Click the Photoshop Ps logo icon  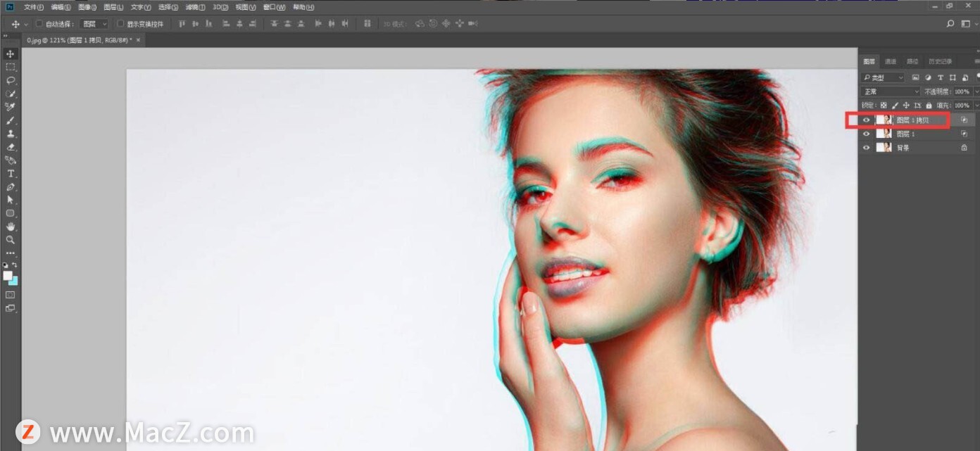pyautogui.click(x=9, y=7)
